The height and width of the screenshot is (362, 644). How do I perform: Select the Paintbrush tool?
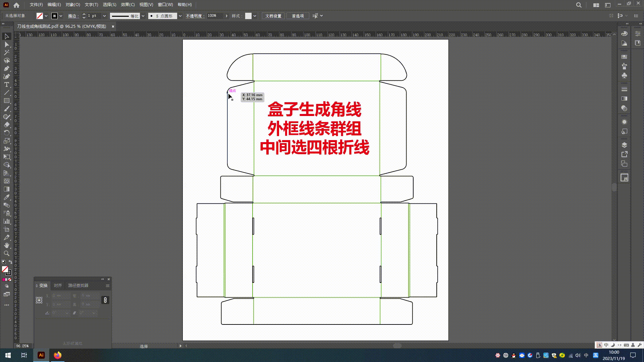(7, 109)
